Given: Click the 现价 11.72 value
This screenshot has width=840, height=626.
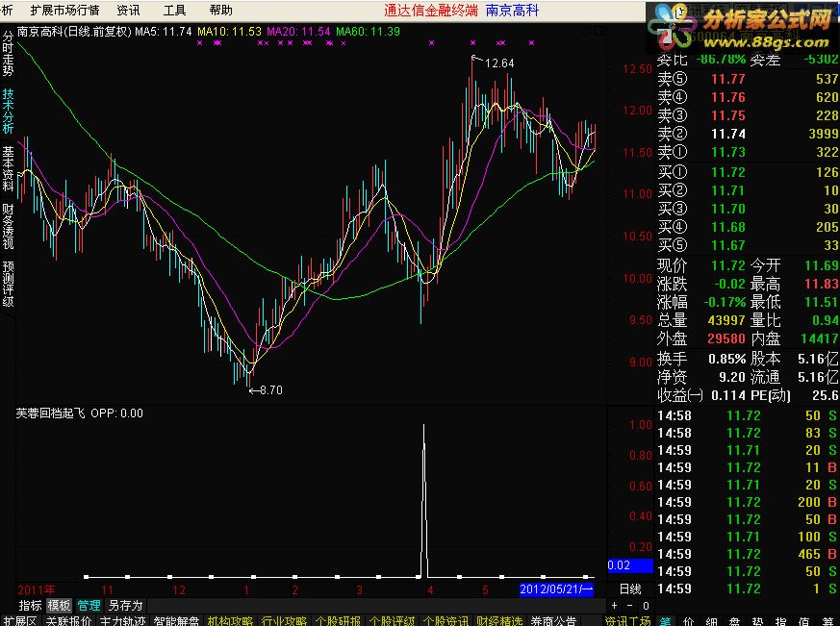Looking at the screenshot, I should point(728,265).
